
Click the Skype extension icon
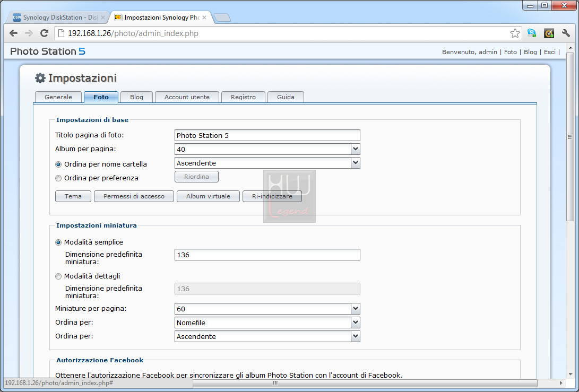(x=531, y=33)
